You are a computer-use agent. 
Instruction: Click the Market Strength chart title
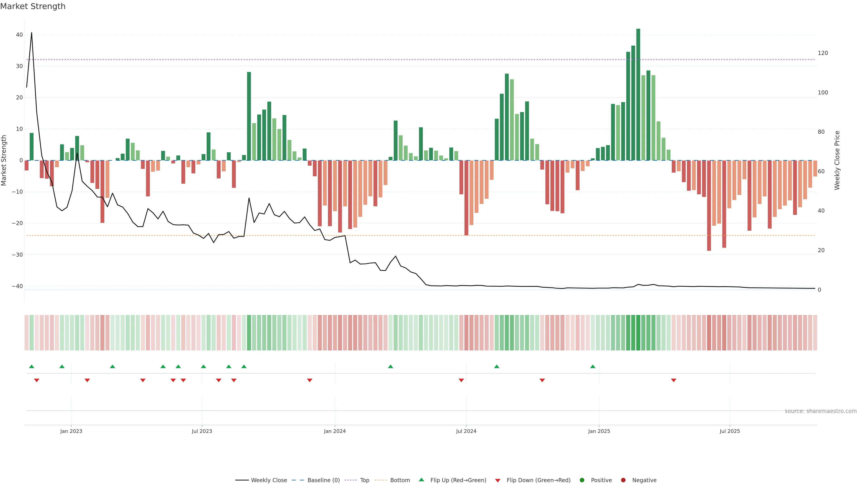coord(33,6)
